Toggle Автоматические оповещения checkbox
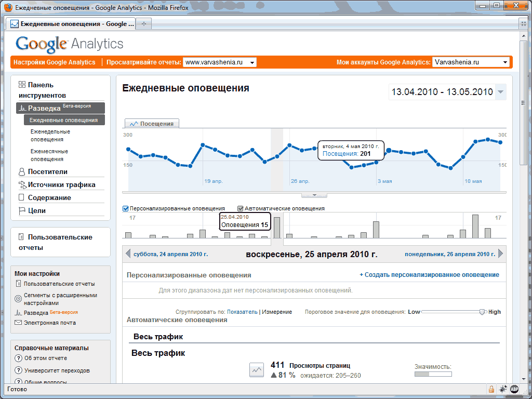Image resolution: width=532 pixels, height=399 pixels. click(x=241, y=208)
